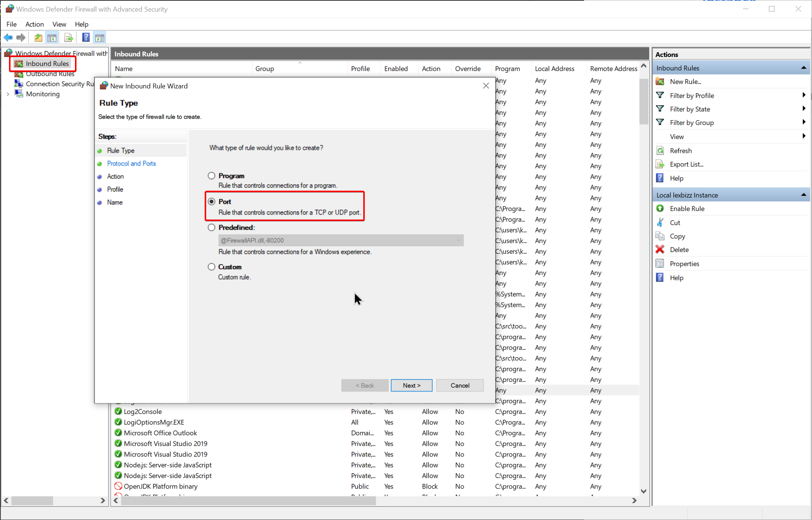The width and height of the screenshot is (812, 520).
Task: Open Filter by Group submenu arrow
Action: [x=804, y=122]
